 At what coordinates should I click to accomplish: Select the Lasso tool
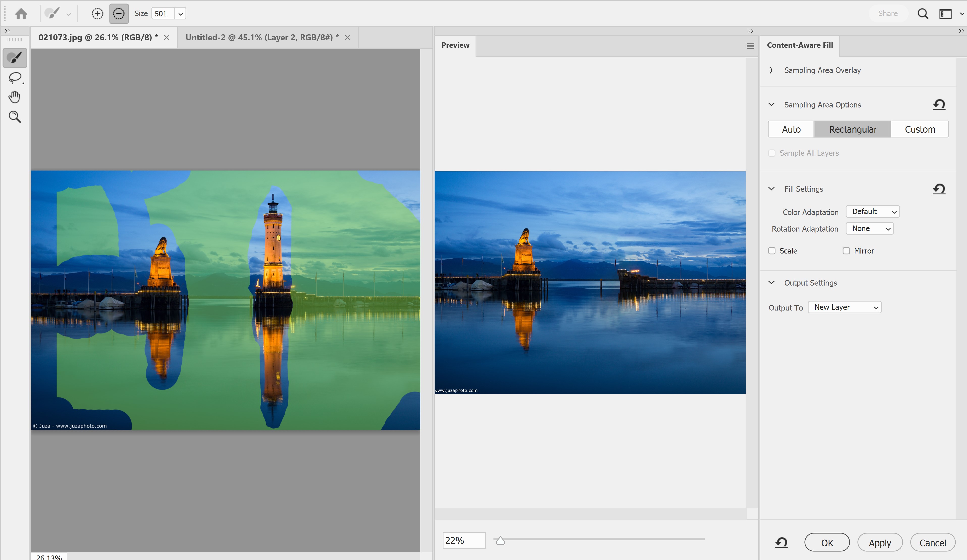click(15, 78)
